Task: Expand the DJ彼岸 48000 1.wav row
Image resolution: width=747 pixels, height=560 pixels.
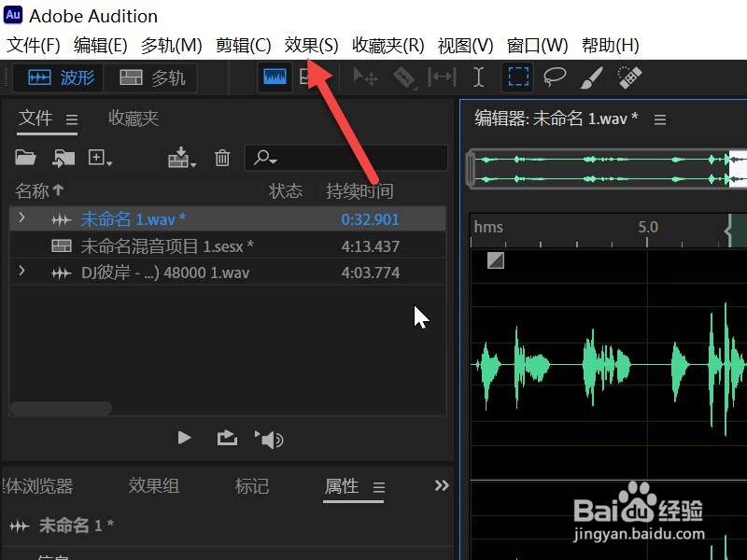Action: tap(21, 272)
